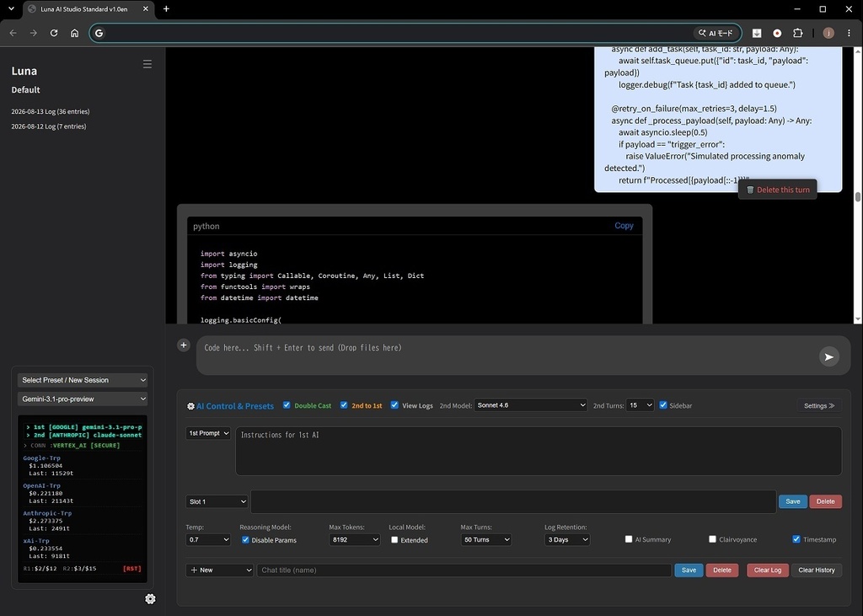Click the AI Control & Presets heading
The image size is (863, 616).
point(235,406)
